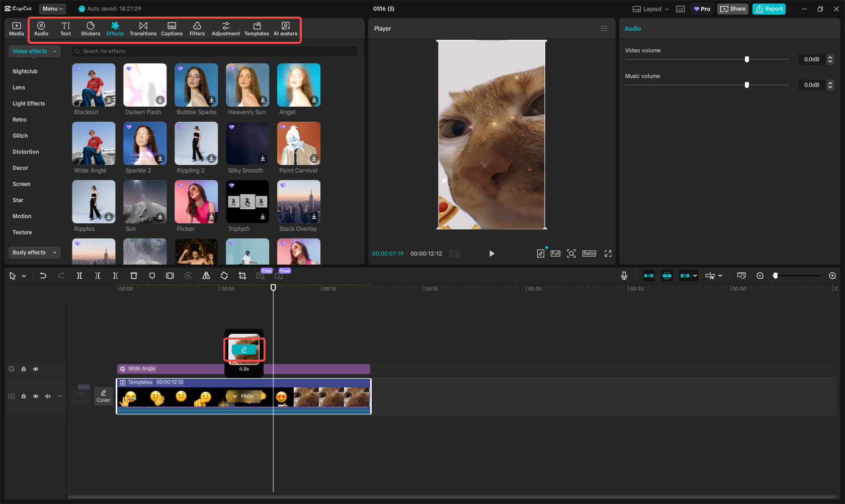
Task: Click the Export button
Action: click(769, 9)
